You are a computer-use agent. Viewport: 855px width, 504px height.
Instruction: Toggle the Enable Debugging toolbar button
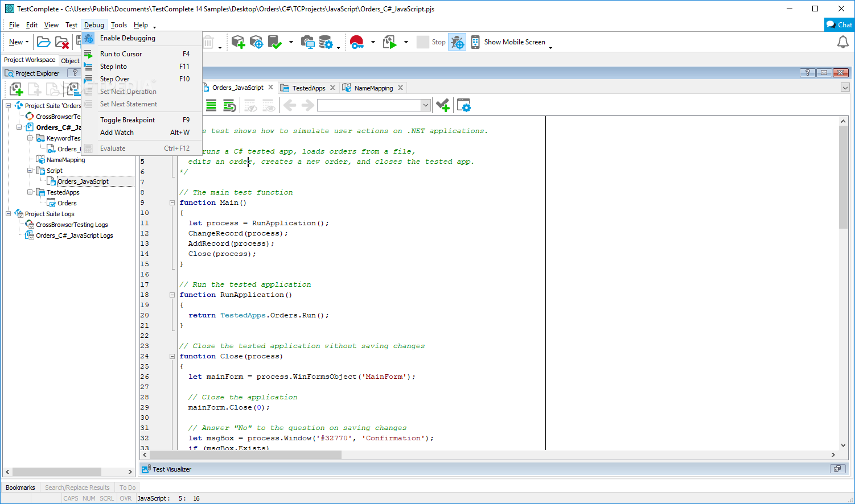coord(457,42)
